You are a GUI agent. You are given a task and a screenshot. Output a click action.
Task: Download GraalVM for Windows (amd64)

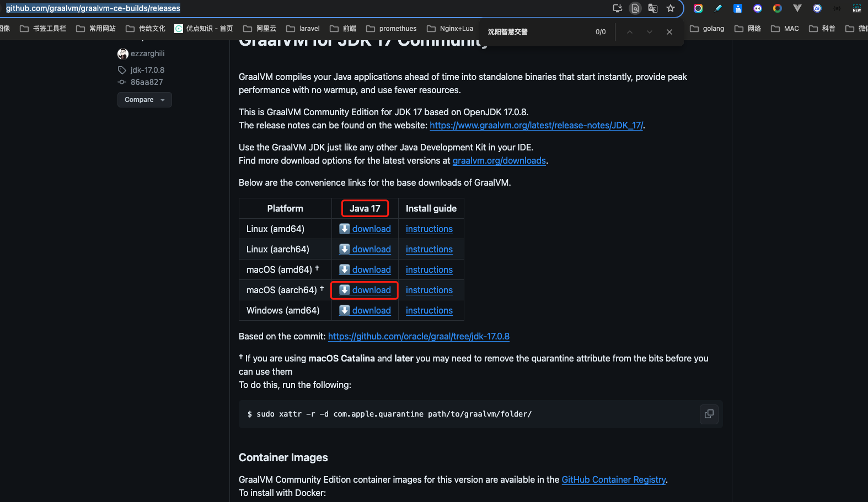365,310
